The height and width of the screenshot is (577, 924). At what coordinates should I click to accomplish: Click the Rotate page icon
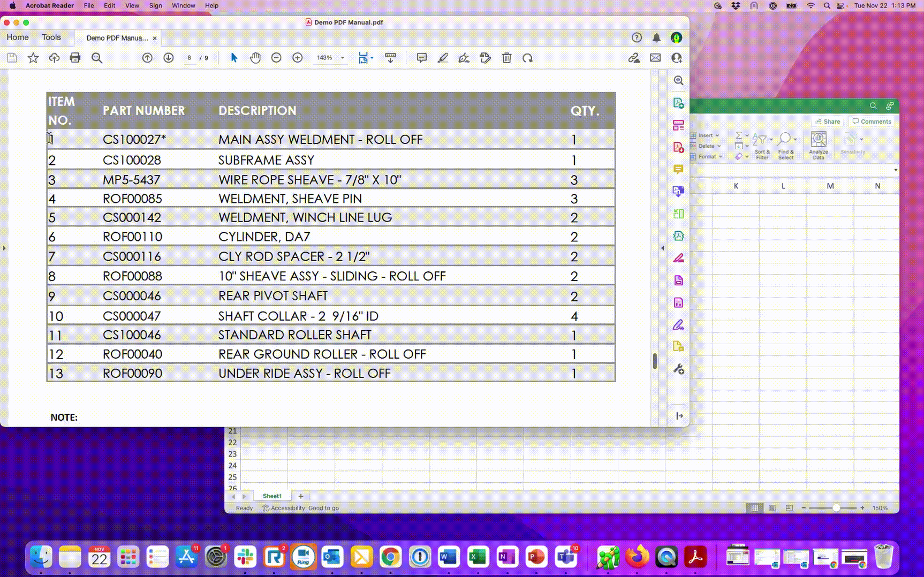[x=527, y=58]
